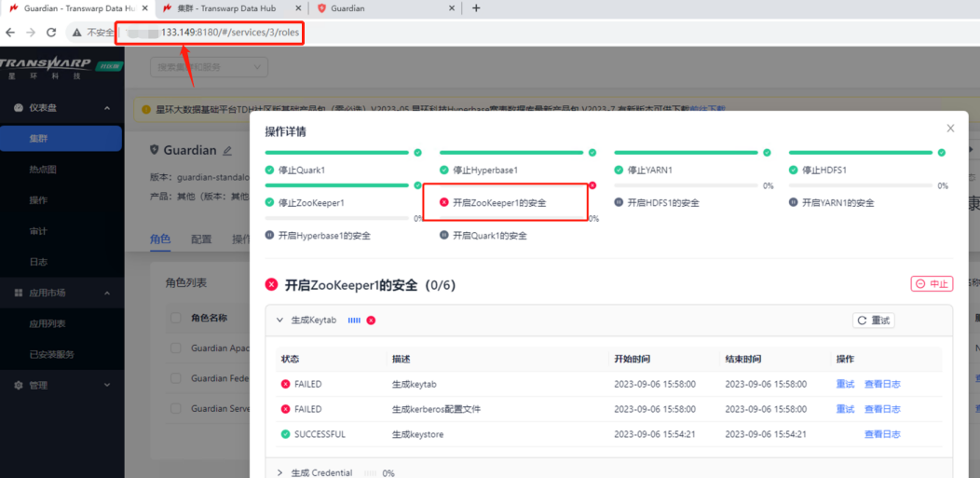Expand the 生成 Credential section

pos(280,473)
